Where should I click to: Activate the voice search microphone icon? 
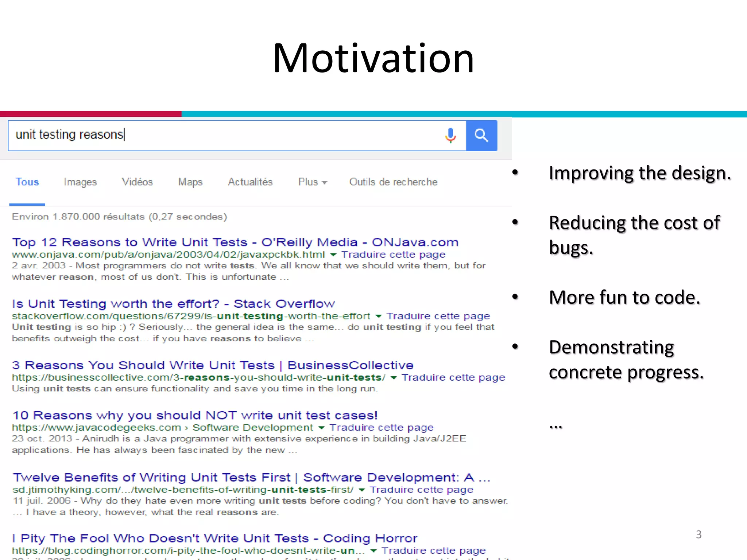[x=450, y=136]
